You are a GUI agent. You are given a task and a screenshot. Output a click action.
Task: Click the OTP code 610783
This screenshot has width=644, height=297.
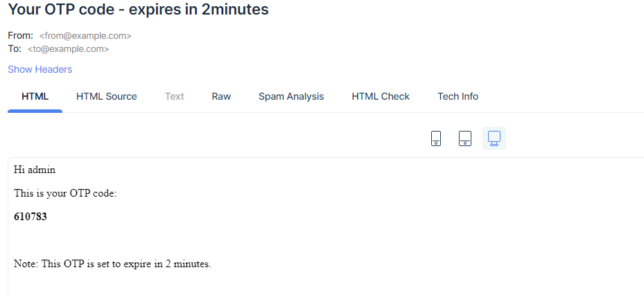31,217
